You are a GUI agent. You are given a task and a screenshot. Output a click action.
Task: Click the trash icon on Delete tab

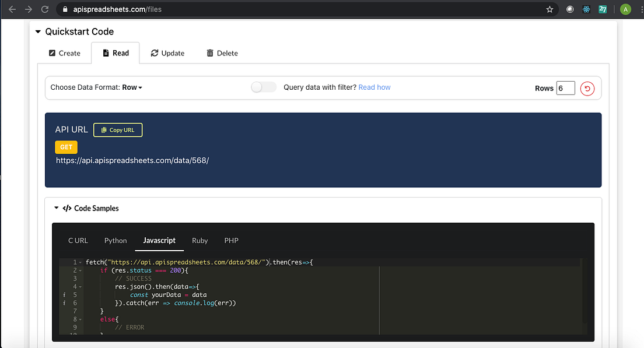pos(210,53)
